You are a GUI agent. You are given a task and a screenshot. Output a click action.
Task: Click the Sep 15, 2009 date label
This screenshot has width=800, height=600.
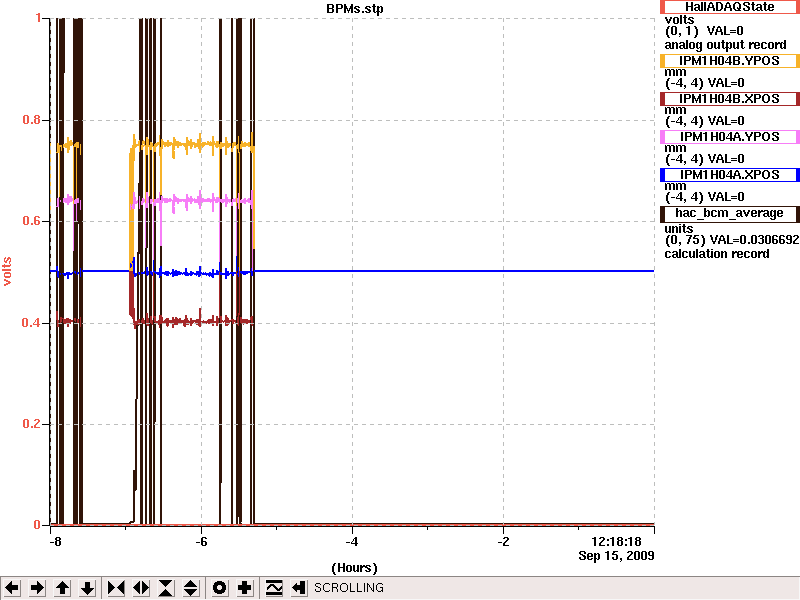click(616, 556)
